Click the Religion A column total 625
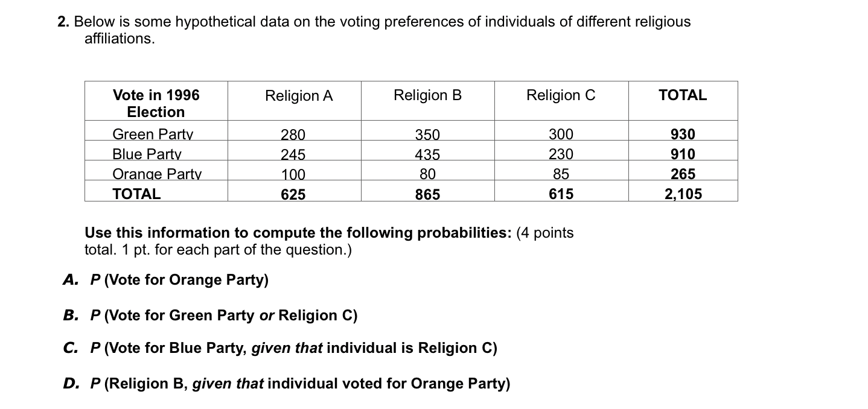This screenshot has height=409, width=868. tap(293, 194)
